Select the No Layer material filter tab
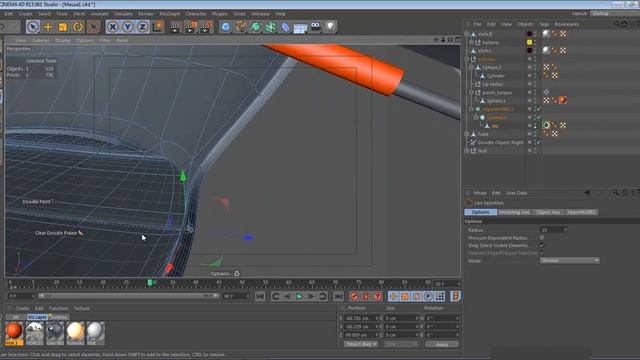The width and height of the screenshot is (640, 360). click(37, 317)
